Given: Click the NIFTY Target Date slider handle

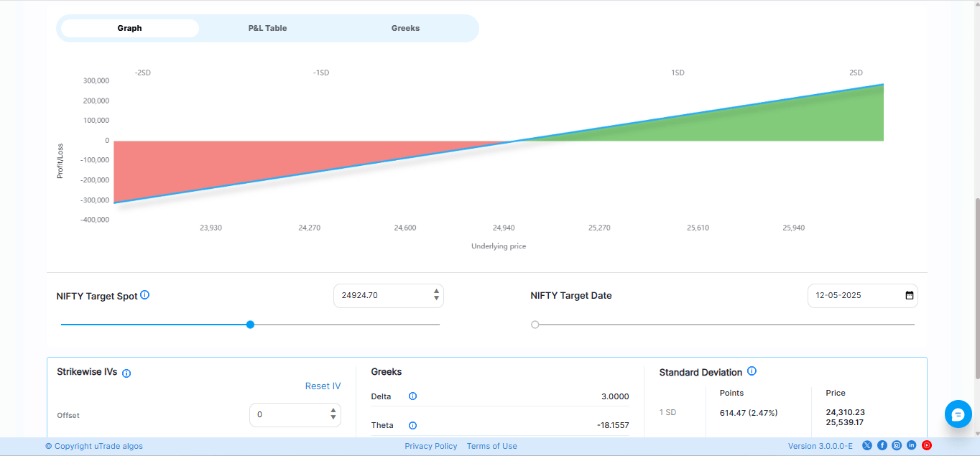Looking at the screenshot, I should pyautogui.click(x=535, y=325).
